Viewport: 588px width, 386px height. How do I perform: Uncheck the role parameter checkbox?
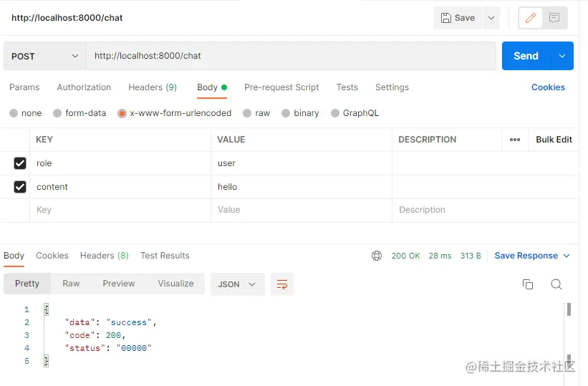(x=20, y=163)
